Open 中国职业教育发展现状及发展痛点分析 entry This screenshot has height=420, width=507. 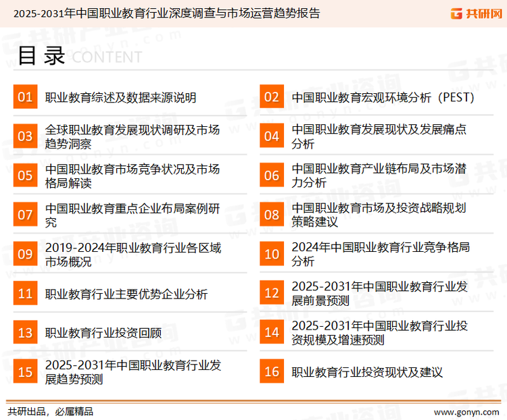click(379, 136)
